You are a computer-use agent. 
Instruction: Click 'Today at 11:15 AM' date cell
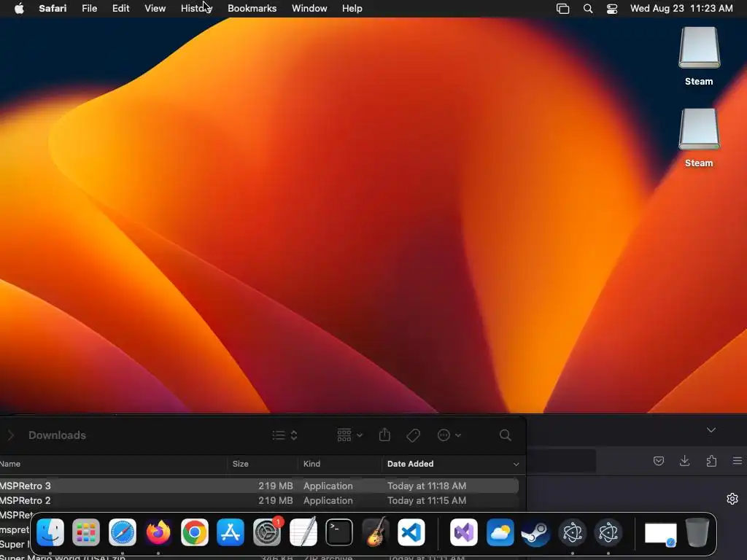[x=426, y=500]
